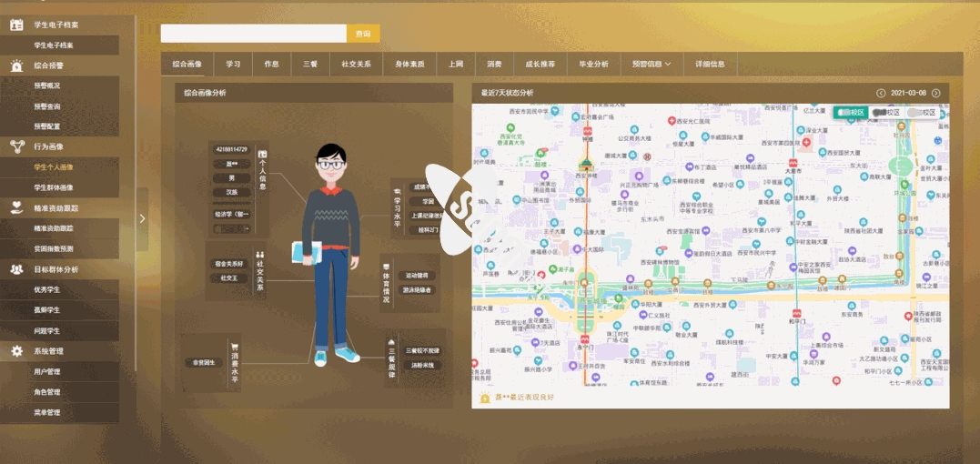Expand the sidebar using the chevron handle
This screenshot has height=464, width=980.
pyautogui.click(x=142, y=218)
